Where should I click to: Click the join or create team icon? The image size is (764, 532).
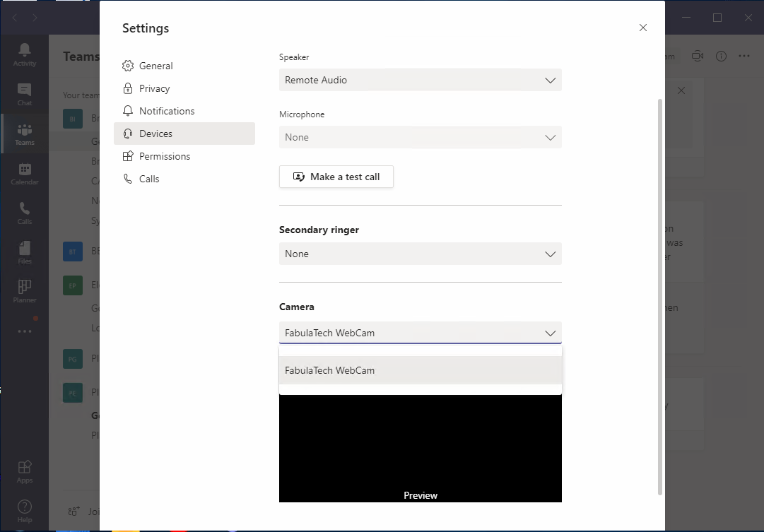(74, 511)
